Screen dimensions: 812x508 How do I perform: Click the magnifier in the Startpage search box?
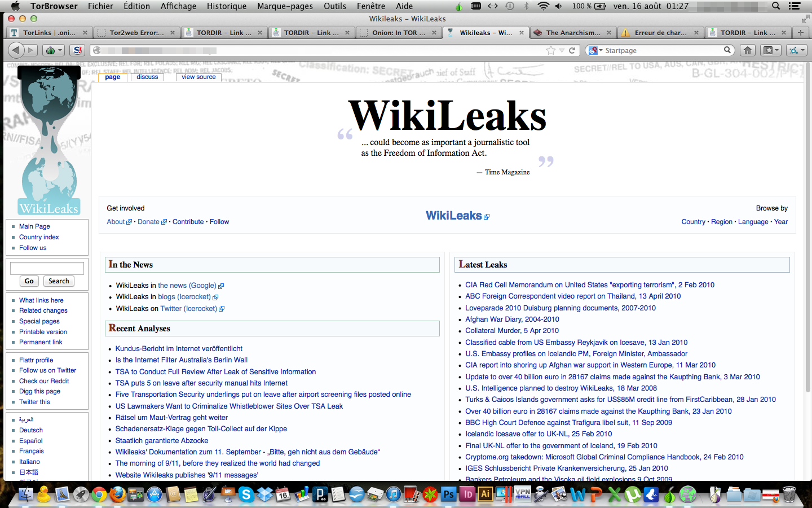click(727, 50)
